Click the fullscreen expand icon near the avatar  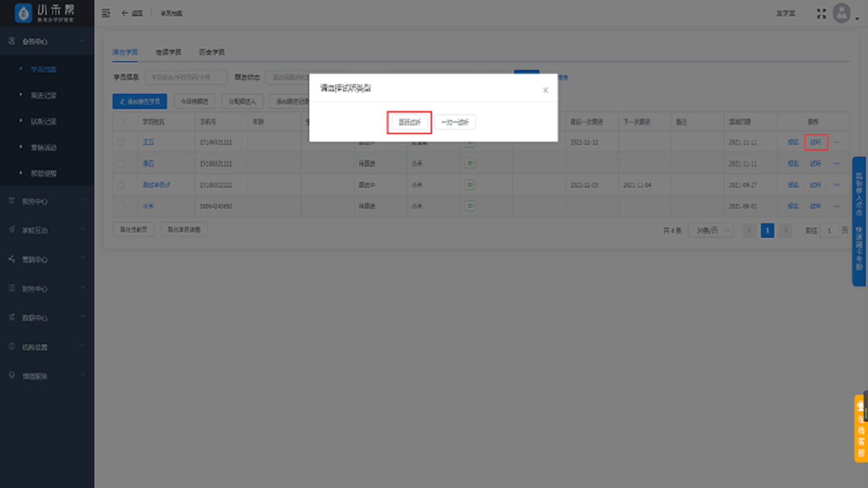[820, 12]
